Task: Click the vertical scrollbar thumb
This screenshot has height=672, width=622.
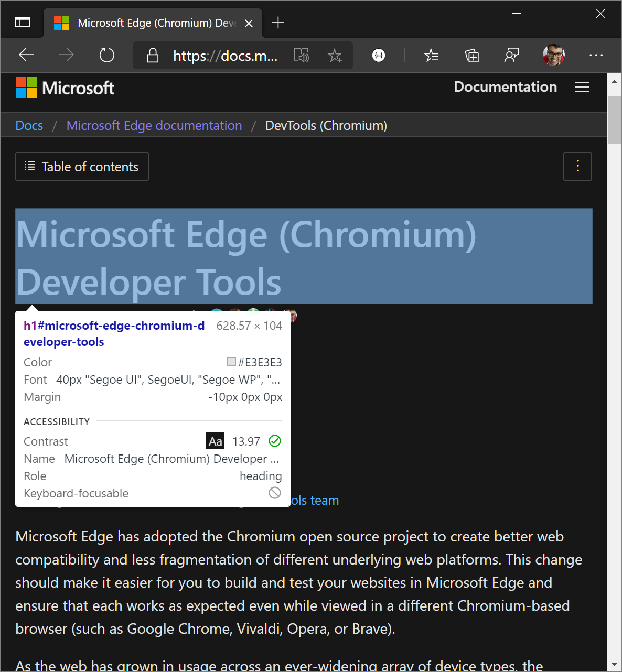Action: pos(614,120)
